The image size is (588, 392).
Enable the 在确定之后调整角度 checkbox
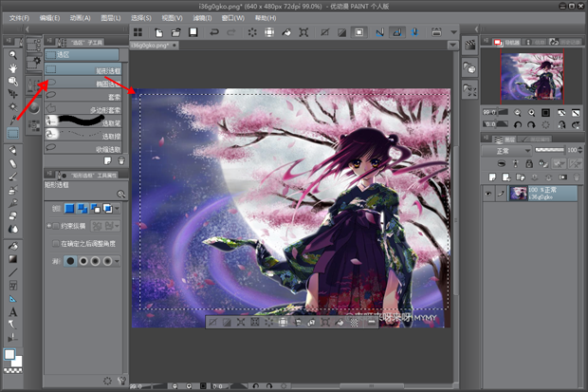tap(56, 244)
